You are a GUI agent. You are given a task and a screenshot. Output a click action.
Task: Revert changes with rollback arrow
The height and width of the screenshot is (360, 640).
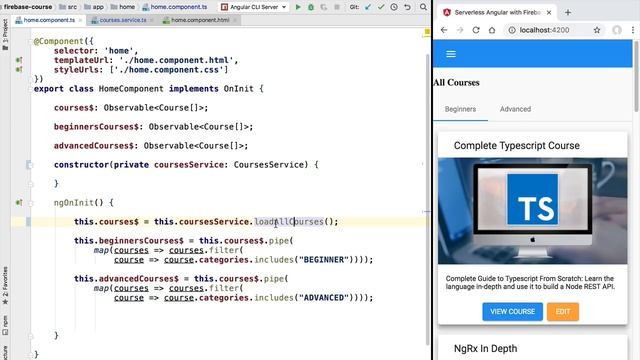pos(407,7)
